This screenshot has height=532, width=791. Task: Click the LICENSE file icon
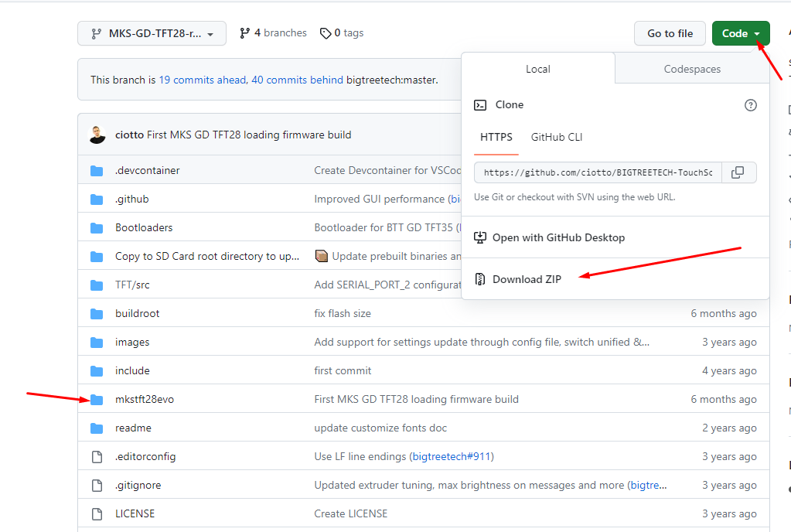97,514
